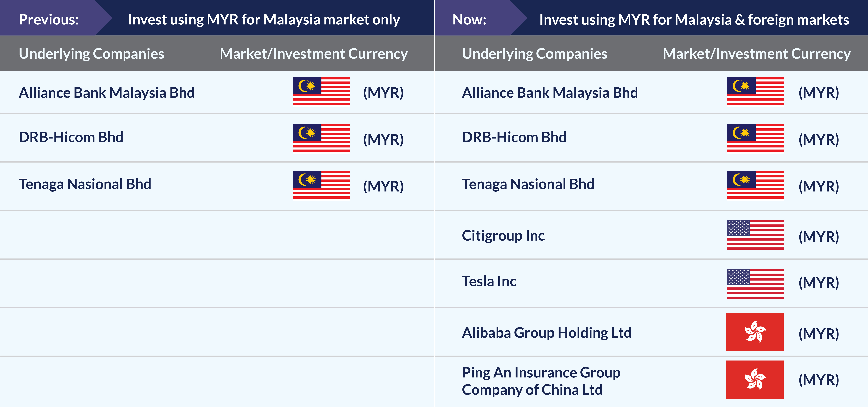Click "Ping An Insurance Group Company of China Ltd"
Image resolution: width=868 pixels, height=407 pixels.
tap(541, 381)
